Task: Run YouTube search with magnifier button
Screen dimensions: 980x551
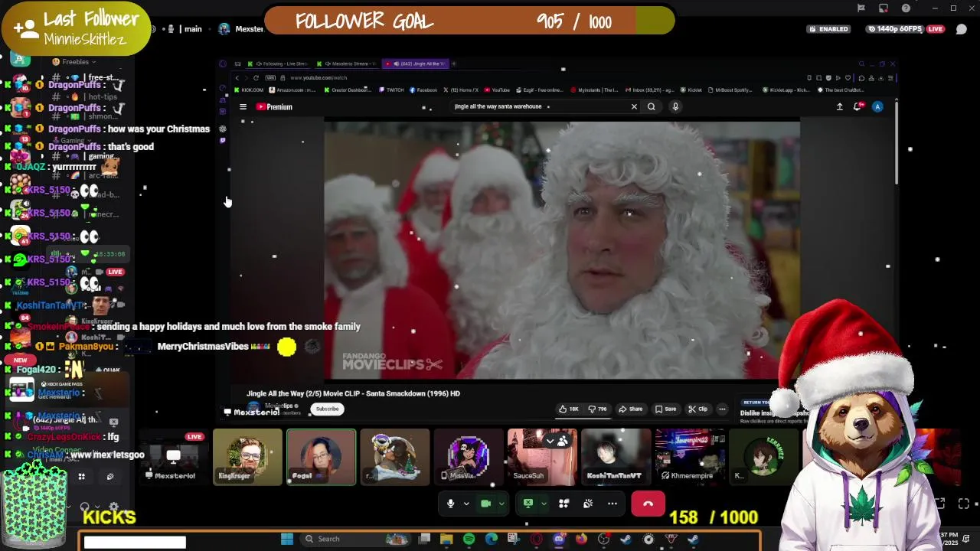Action: click(x=652, y=106)
